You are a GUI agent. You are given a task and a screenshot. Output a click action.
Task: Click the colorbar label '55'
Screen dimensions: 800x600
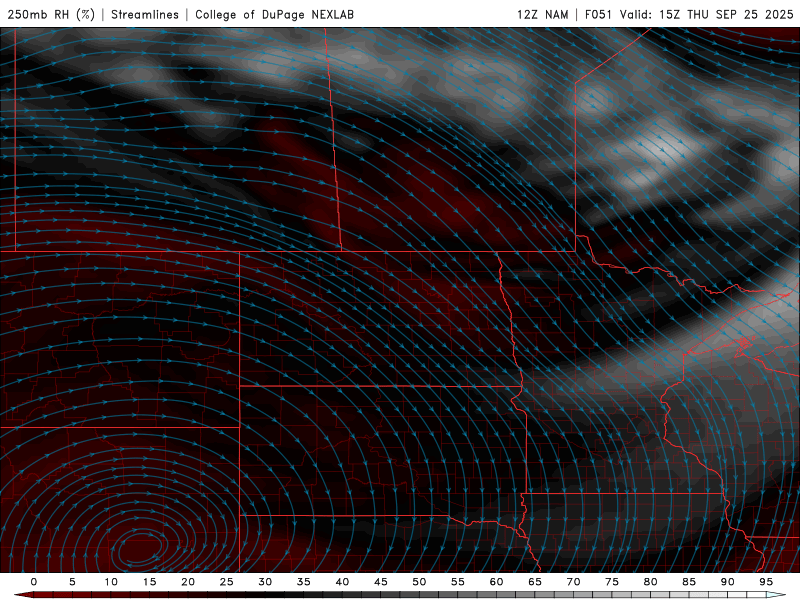tap(458, 582)
